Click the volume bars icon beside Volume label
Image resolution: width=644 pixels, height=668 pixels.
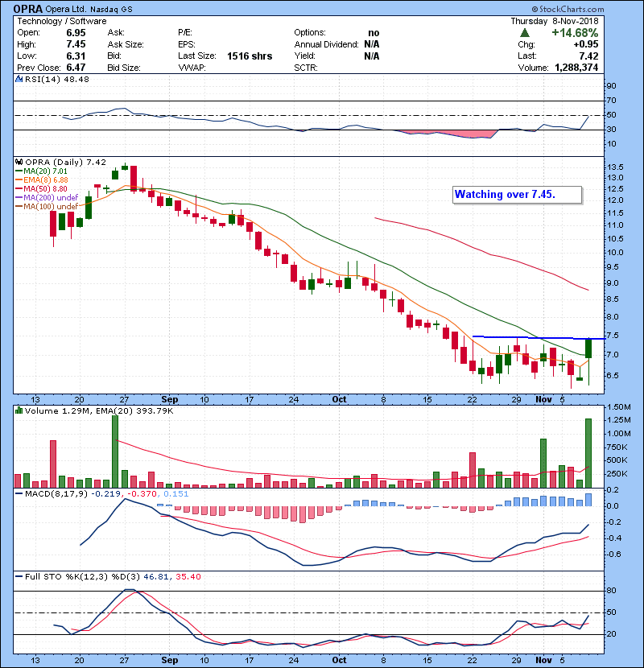(x=19, y=410)
